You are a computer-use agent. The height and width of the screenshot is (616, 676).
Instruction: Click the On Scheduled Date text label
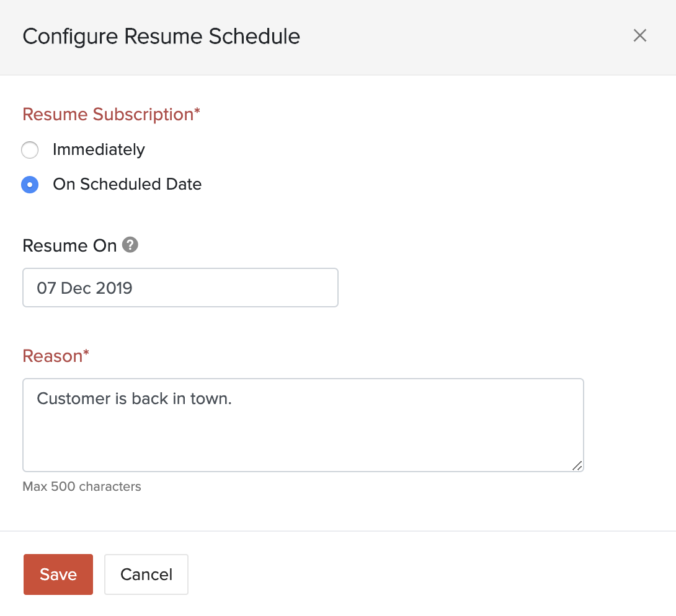click(x=127, y=184)
